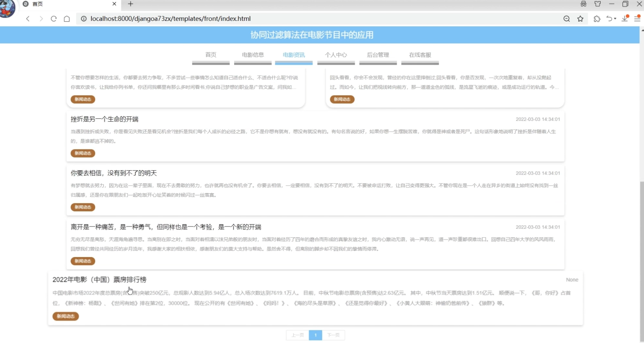Click summary text beginning 当遇到挫折或失败
Viewport: 644px width, 343px height.
click(313, 136)
